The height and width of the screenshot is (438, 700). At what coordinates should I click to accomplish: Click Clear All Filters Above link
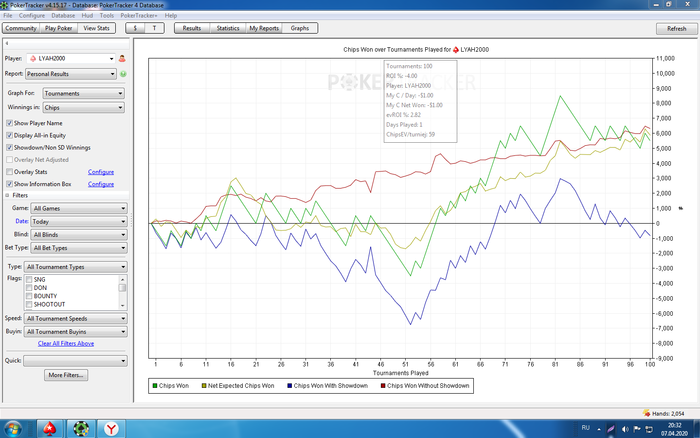click(66, 343)
